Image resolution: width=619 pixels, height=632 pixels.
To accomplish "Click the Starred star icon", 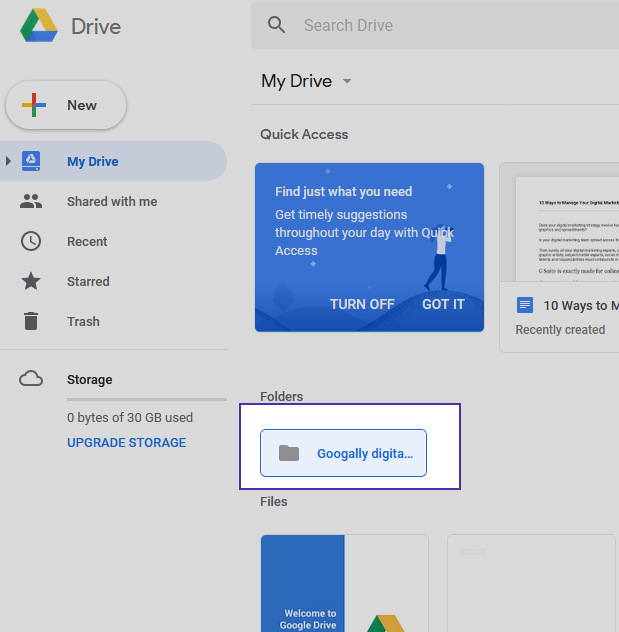I will tap(31, 281).
